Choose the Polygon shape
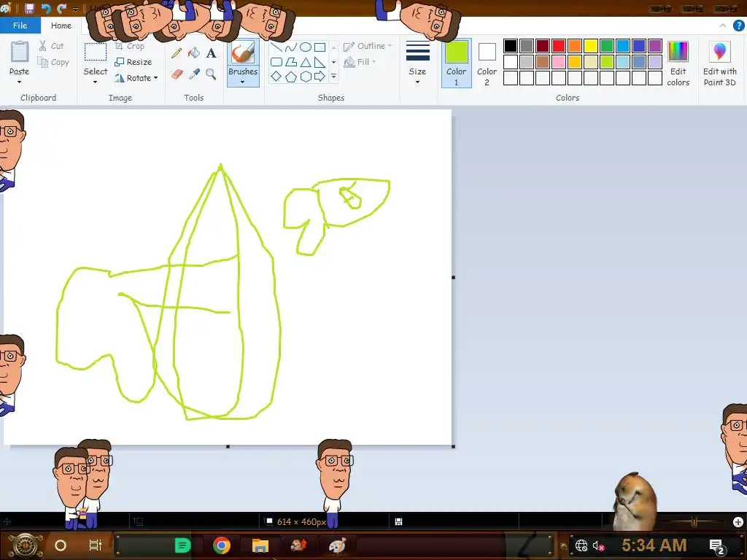Viewport: 747px width, 560px height. point(291,62)
